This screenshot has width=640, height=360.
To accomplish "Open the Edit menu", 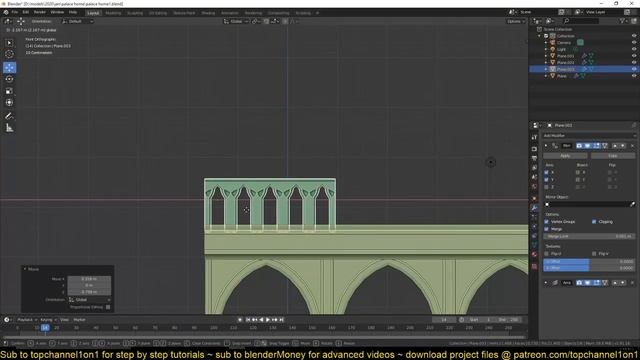I will tap(25, 12).
